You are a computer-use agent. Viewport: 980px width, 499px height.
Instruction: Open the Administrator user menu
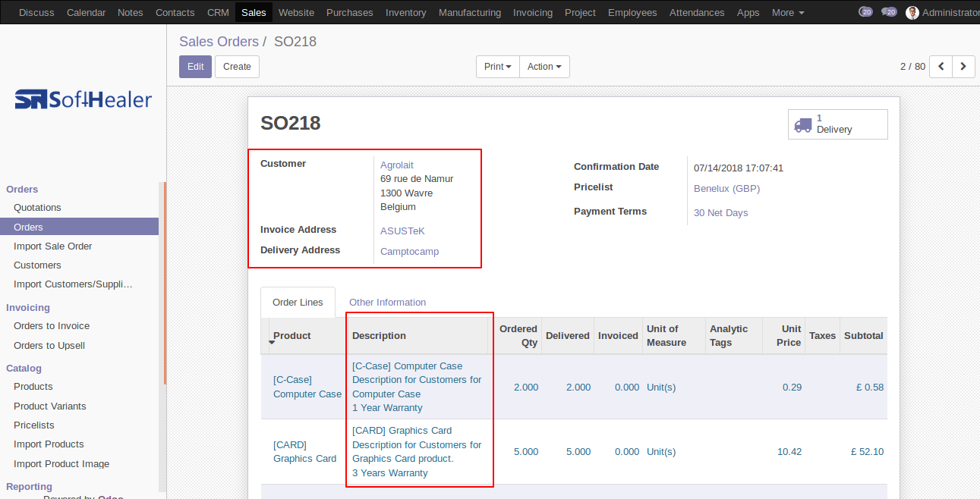(x=950, y=12)
